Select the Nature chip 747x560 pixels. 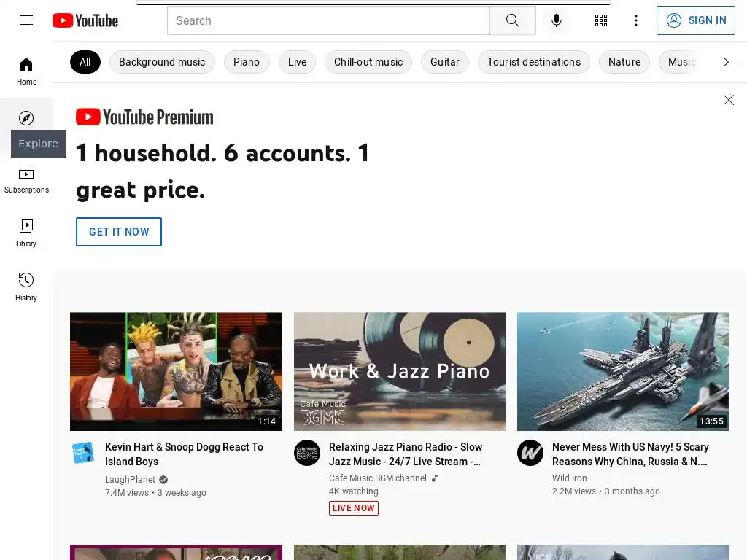click(624, 62)
